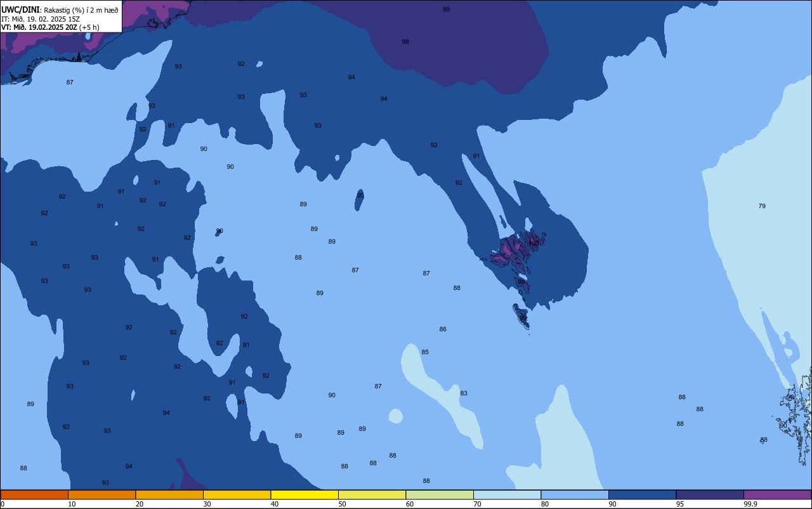Click the UWC/DINI title text
Image resolution: width=812 pixels, height=509 pixels.
[x=21, y=10]
